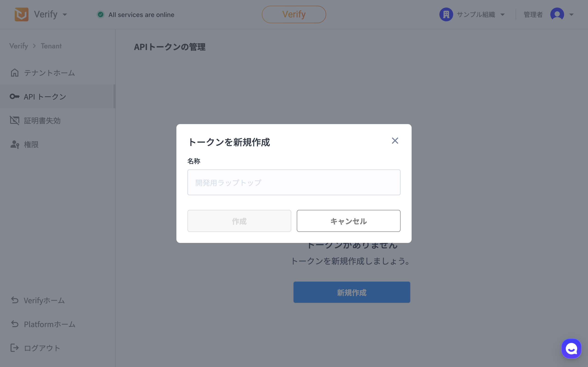Click the green services online status icon
588x367 pixels.
coord(101,14)
